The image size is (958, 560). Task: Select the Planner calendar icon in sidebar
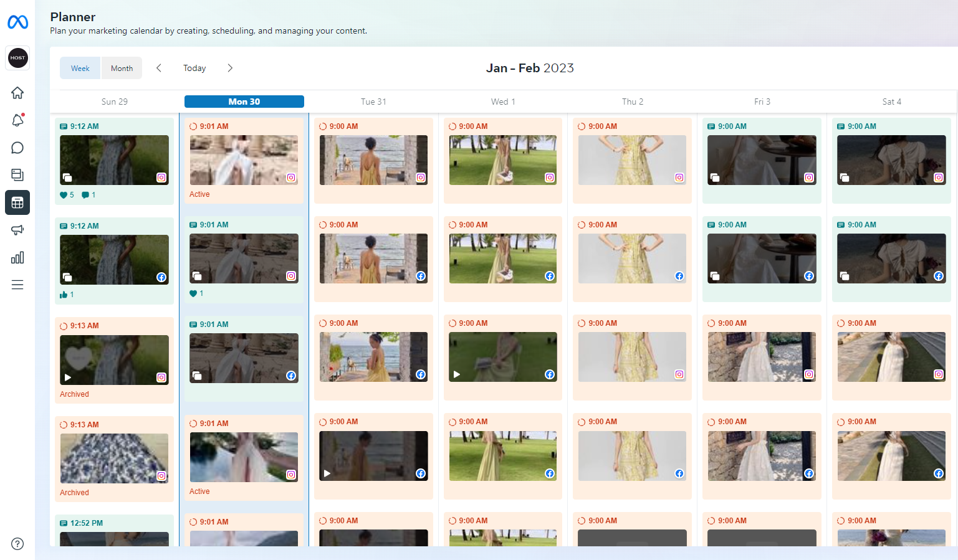17,202
